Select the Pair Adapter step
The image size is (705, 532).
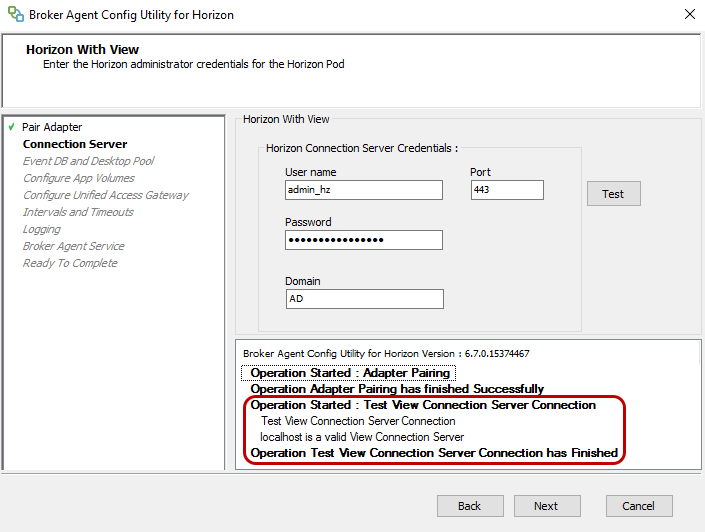pos(52,127)
